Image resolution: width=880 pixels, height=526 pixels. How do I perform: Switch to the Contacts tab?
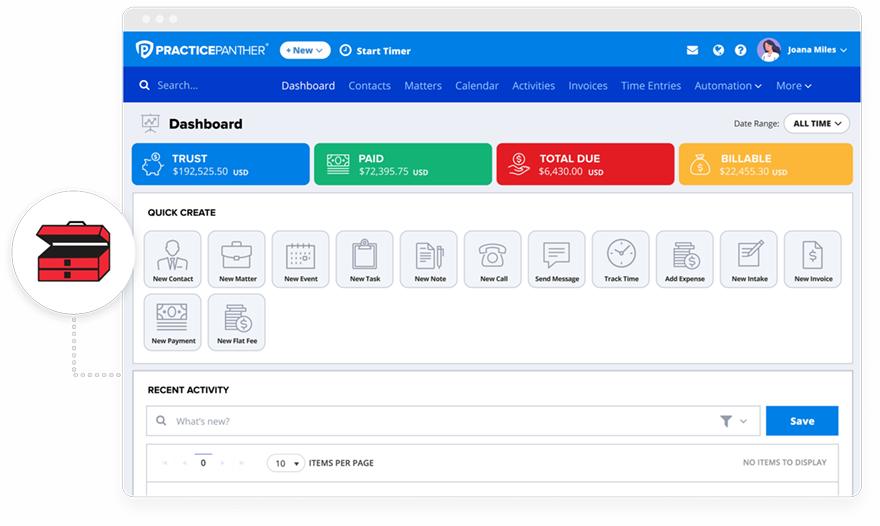tap(369, 86)
